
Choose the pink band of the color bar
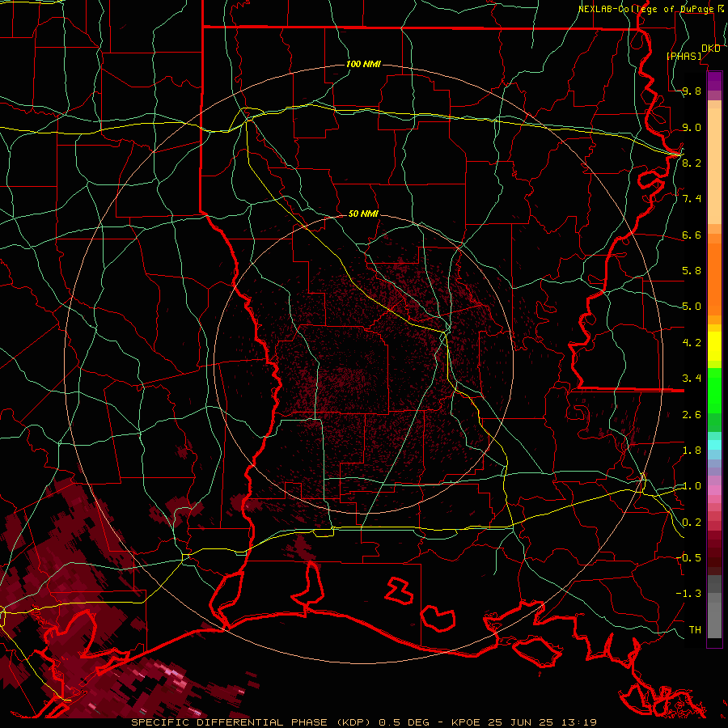pos(714,490)
